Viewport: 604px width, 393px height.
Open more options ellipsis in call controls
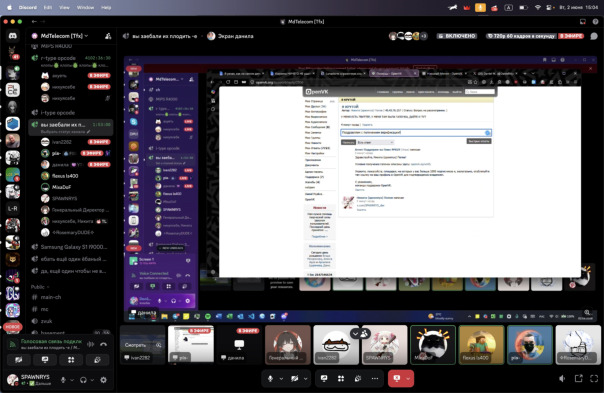click(x=375, y=379)
